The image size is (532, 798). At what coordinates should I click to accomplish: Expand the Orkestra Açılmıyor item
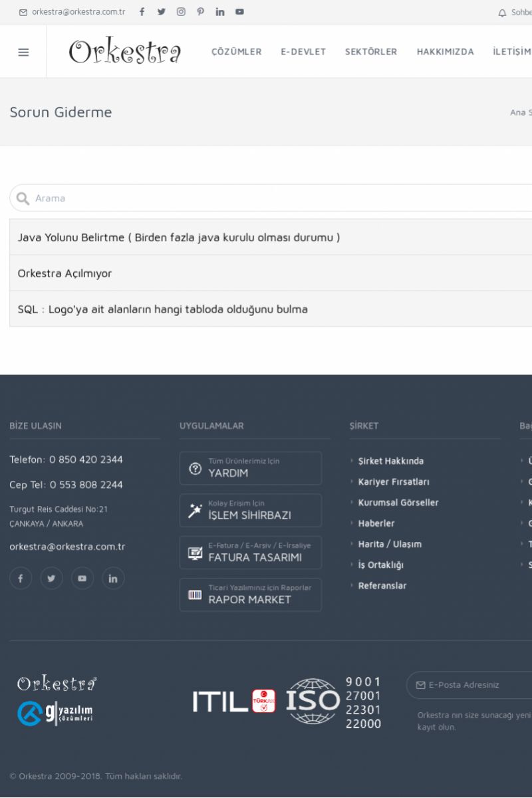pos(65,273)
